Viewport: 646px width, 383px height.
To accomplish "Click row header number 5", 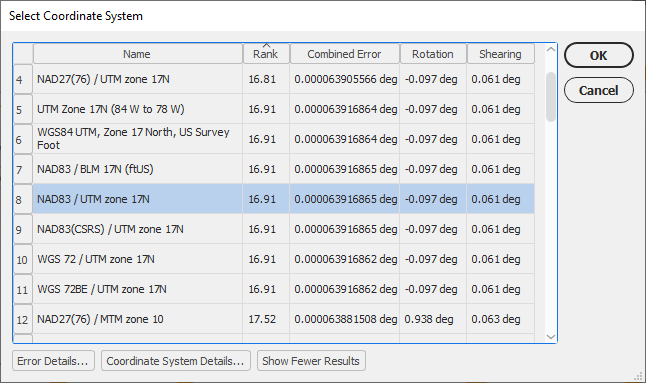I will pos(23,109).
